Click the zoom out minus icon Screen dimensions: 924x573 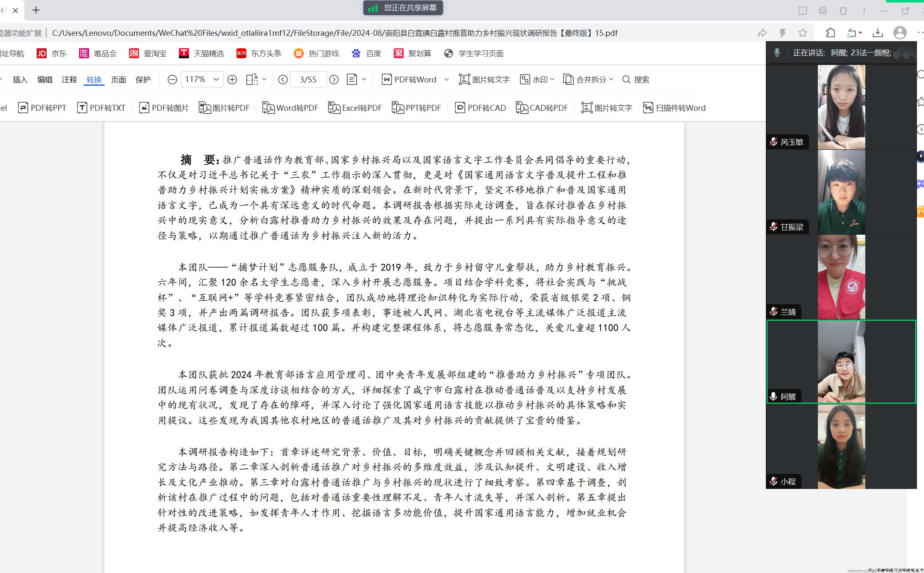[172, 79]
